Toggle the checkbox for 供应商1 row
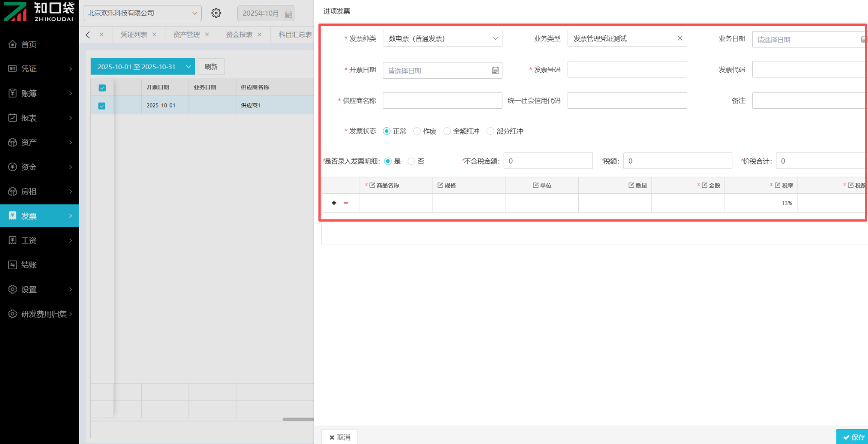 (102, 106)
